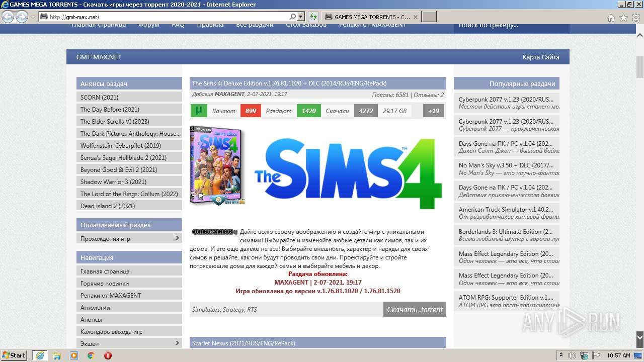Viewport: 644px width, 362px height.
Task: Click the address bar URL field
Action: click(x=169, y=17)
